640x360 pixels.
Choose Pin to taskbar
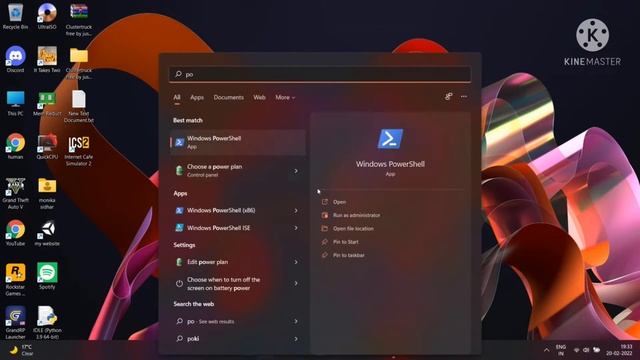[349, 255]
